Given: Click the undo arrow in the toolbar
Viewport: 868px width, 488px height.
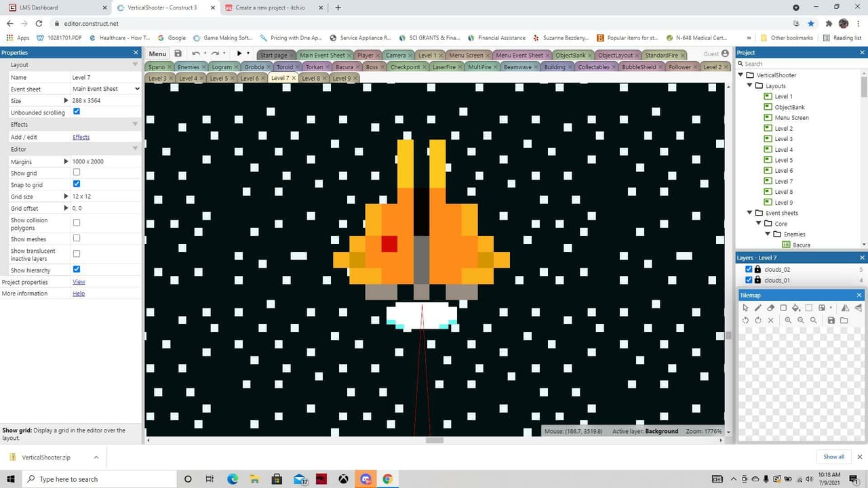Looking at the screenshot, I should coord(196,54).
